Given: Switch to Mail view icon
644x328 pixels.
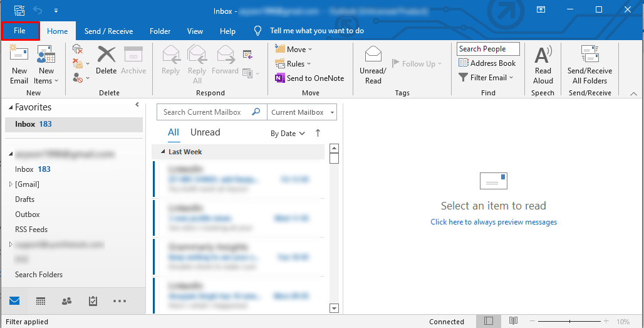Looking at the screenshot, I should 14,301.
